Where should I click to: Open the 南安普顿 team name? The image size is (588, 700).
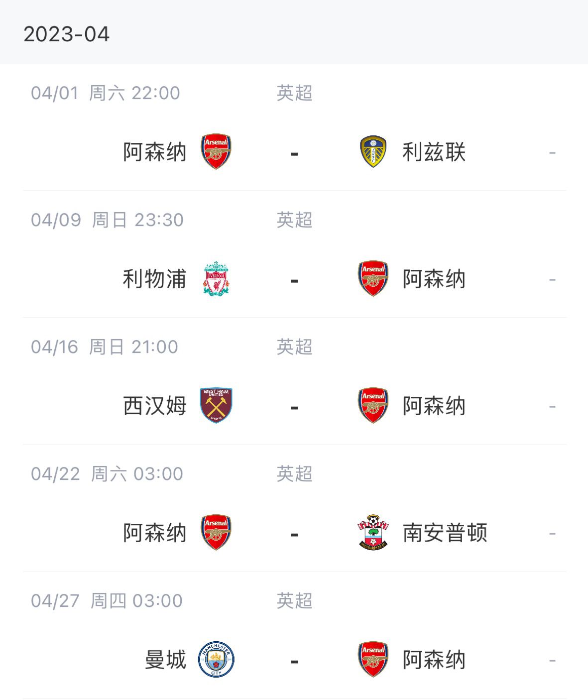pyautogui.click(x=445, y=533)
